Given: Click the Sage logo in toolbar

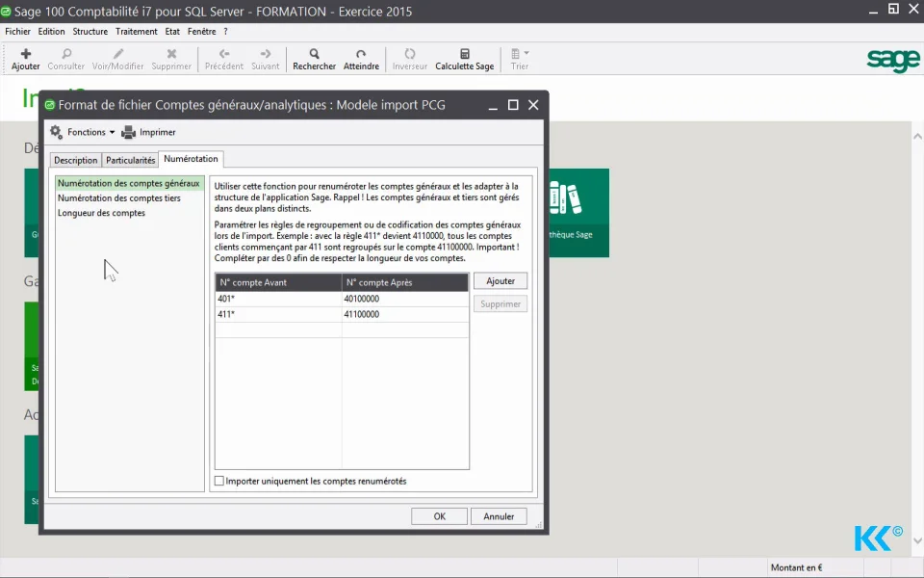Looking at the screenshot, I should click(893, 60).
